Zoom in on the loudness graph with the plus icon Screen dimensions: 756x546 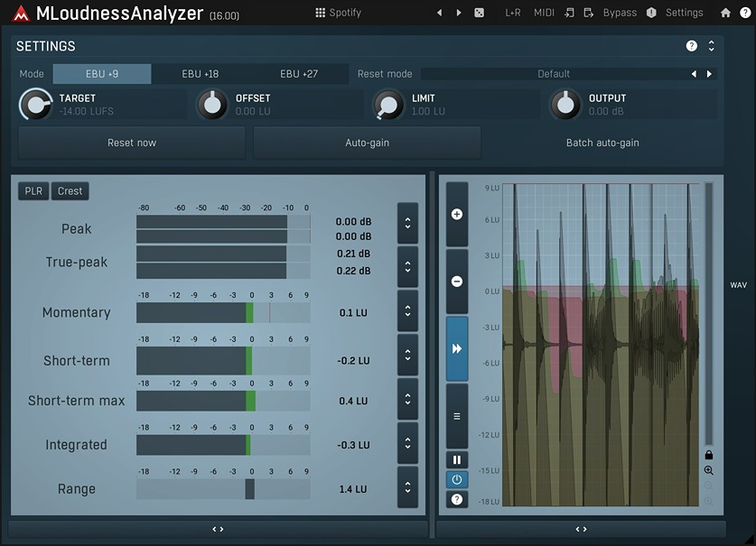tap(455, 215)
